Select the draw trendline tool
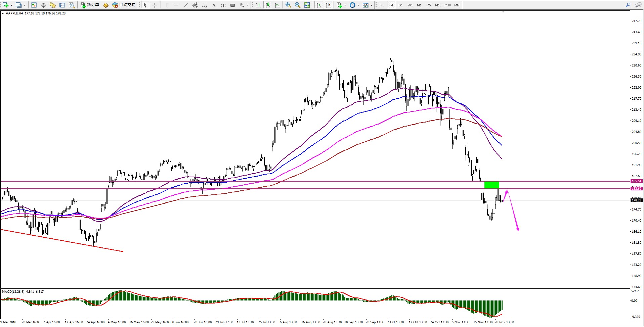Image resolution: width=644 pixels, height=327 pixels. tap(186, 5)
